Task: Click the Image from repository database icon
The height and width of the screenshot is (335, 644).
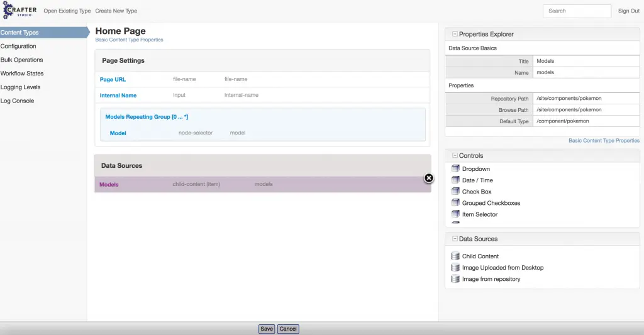Action: 456,279
